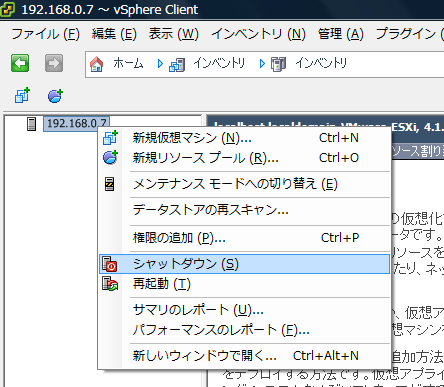Click the green back navigation arrow
Screen dimensions: 444x387
(20, 63)
